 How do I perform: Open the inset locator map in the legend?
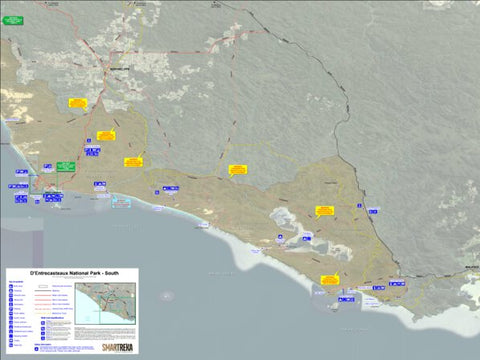point(105,303)
